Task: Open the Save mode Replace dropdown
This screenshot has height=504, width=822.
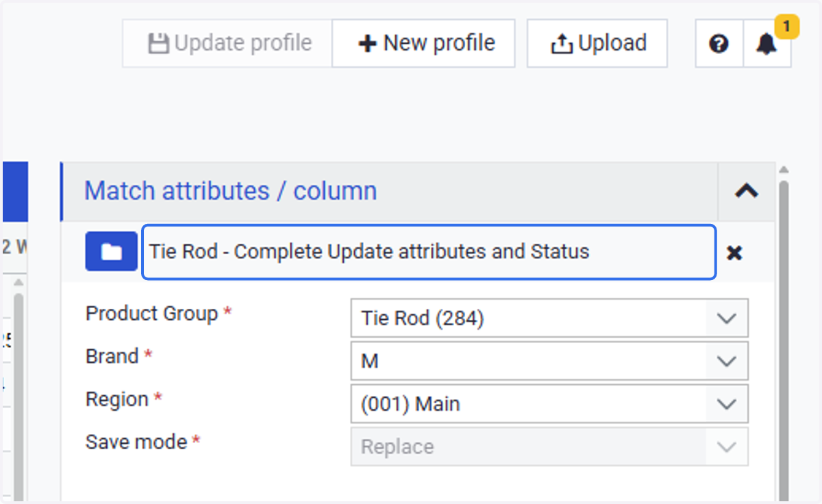Action: pos(549,446)
